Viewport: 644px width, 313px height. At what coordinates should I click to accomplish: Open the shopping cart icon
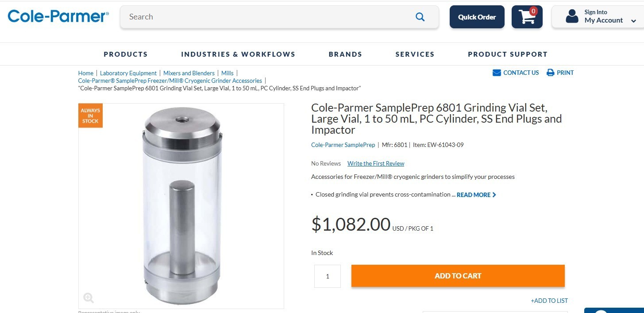point(527,17)
